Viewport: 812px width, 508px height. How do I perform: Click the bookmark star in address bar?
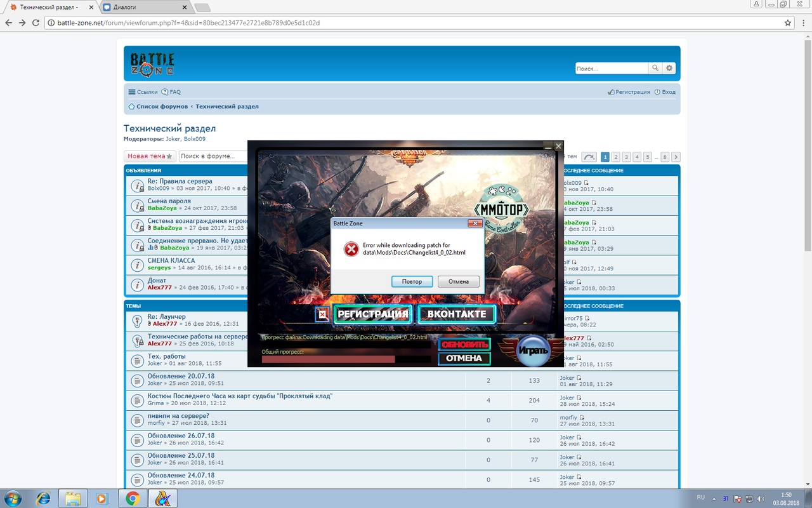[788, 23]
